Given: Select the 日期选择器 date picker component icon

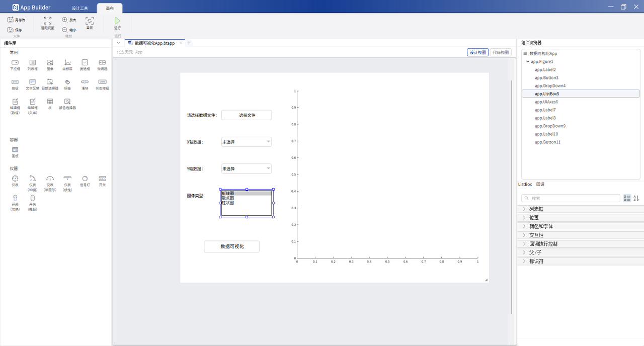Looking at the screenshot, I should coord(50,81).
